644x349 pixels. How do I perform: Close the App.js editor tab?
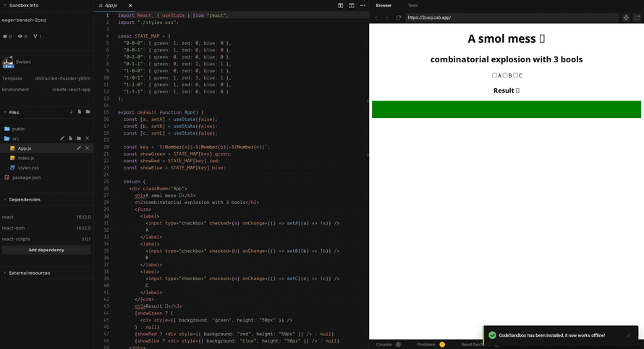click(130, 5)
